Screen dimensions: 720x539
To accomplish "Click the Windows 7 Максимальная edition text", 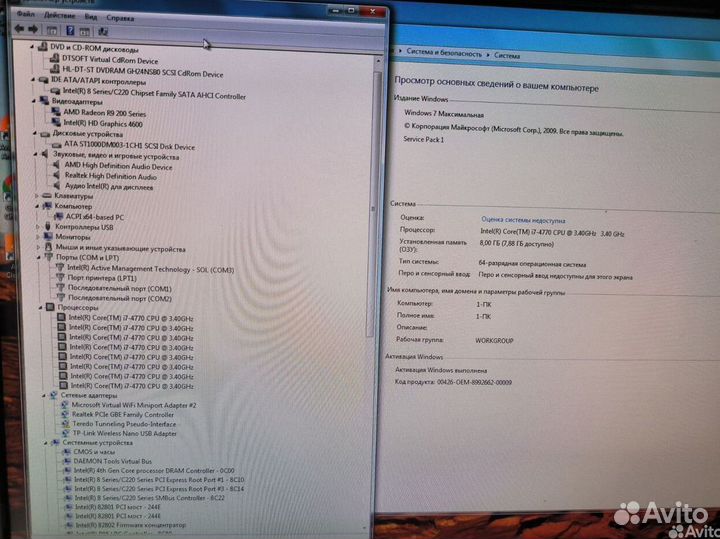I will coord(444,113).
